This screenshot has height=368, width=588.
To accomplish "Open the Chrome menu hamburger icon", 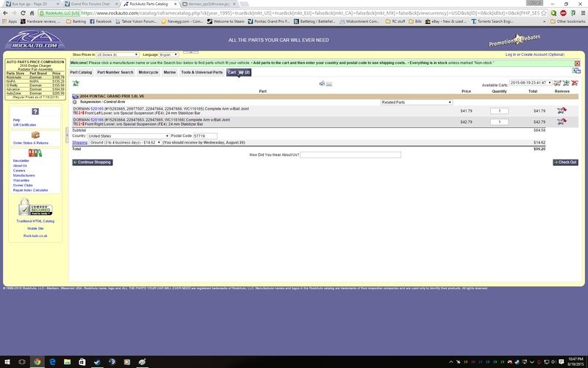I will click(582, 13).
